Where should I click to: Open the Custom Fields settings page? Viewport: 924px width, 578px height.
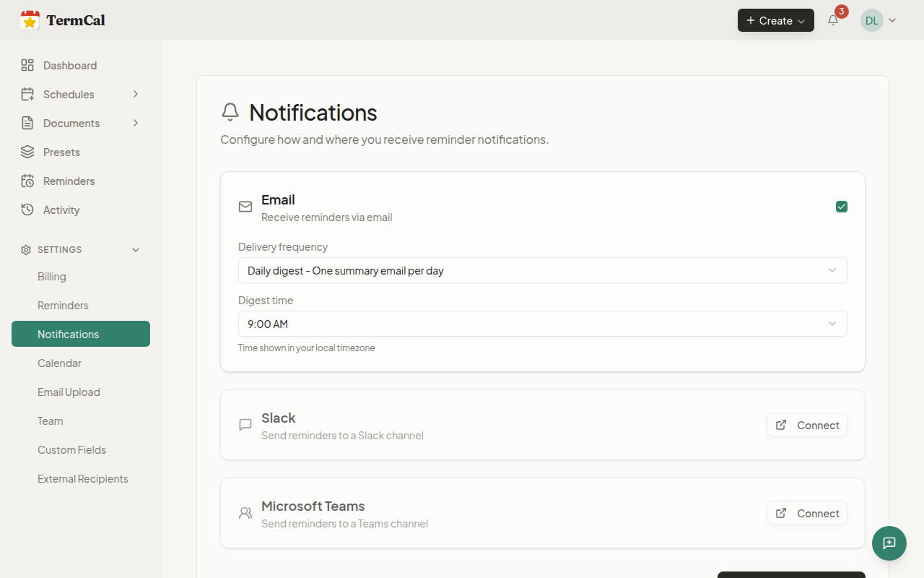71,450
